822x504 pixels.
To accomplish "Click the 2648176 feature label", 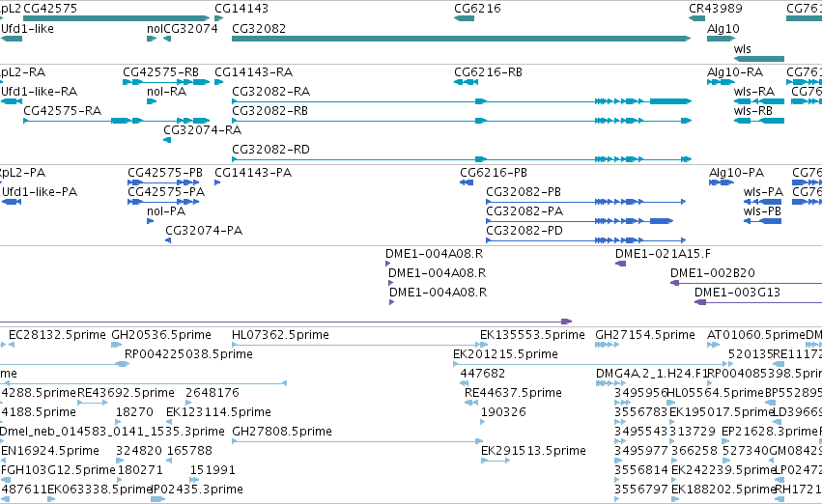I will pos(213,393).
